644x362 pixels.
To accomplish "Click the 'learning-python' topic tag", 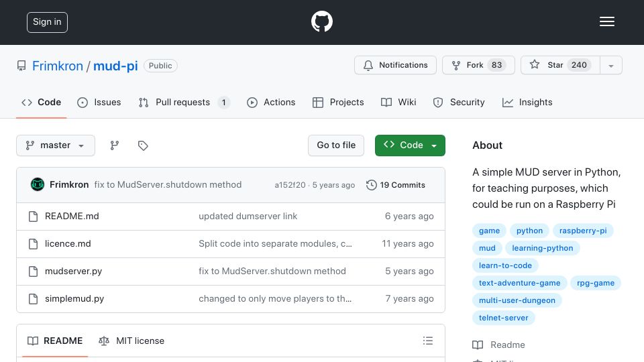I will 542,248.
